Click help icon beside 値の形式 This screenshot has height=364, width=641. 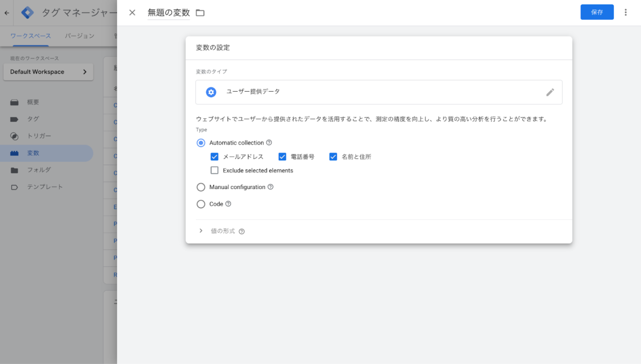pos(241,232)
